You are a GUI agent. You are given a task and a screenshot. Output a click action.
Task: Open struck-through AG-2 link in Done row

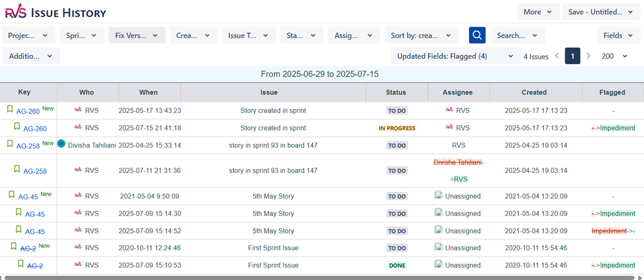(x=35, y=266)
